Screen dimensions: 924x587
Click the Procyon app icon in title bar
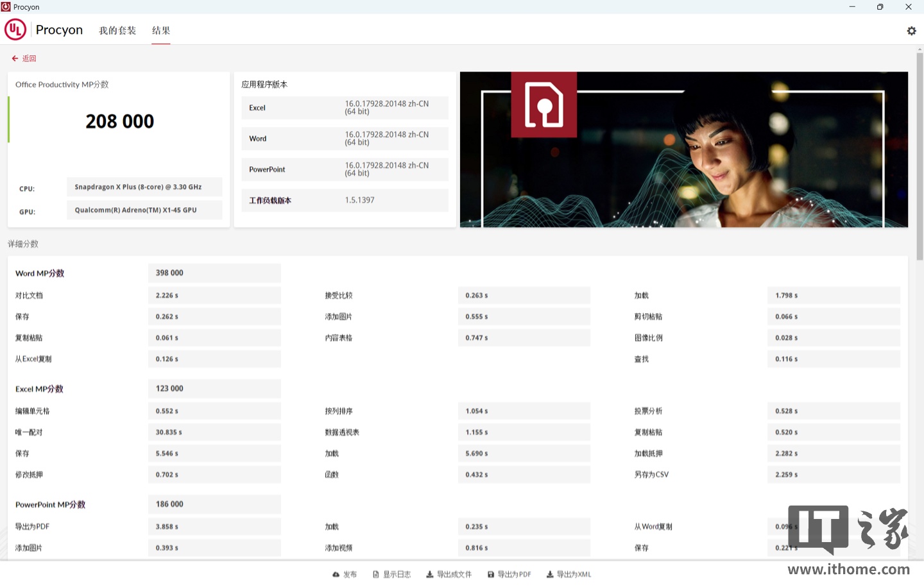[6, 7]
